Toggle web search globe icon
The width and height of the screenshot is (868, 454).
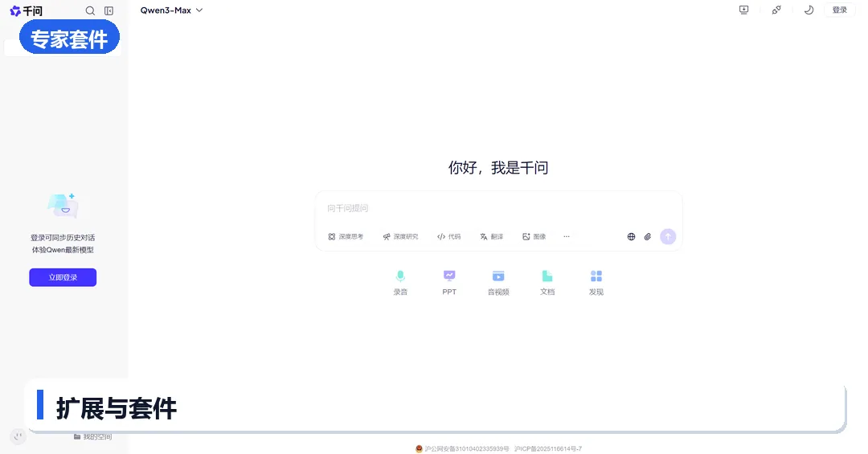tap(631, 236)
